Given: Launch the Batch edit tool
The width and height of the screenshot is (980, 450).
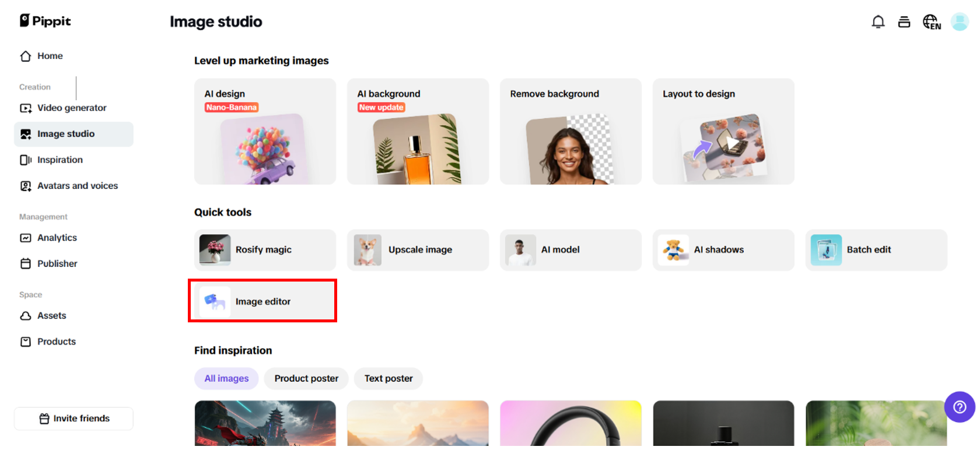Looking at the screenshot, I should 876,249.
